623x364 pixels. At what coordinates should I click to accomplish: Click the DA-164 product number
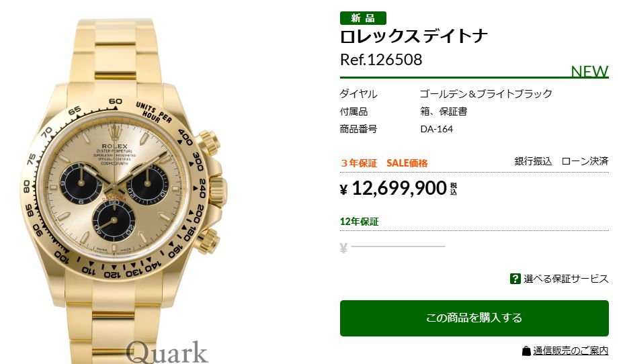tap(437, 129)
